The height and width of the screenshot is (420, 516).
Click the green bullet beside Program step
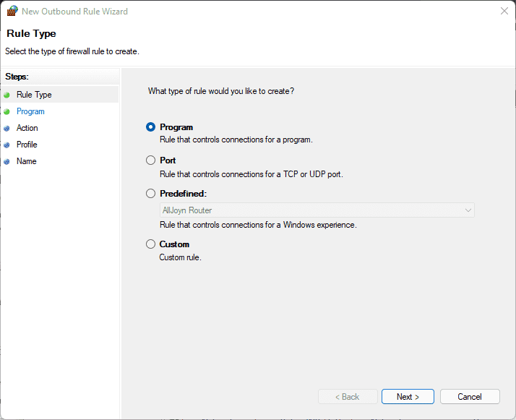7,112
